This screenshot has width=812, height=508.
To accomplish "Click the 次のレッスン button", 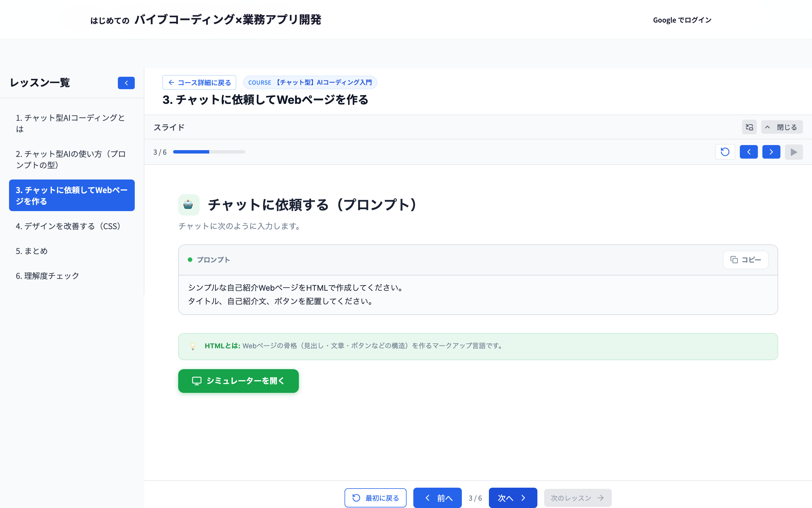I will tap(577, 498).
